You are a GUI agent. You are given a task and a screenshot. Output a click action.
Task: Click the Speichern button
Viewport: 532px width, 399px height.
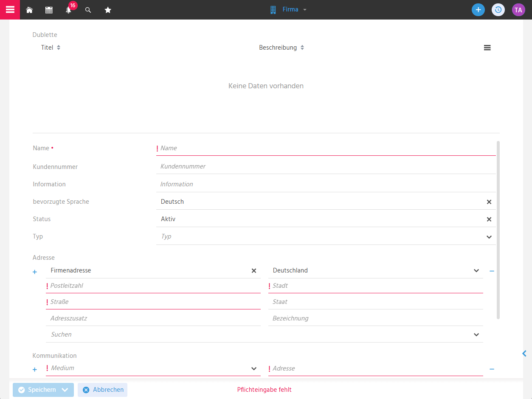(43, 390)
